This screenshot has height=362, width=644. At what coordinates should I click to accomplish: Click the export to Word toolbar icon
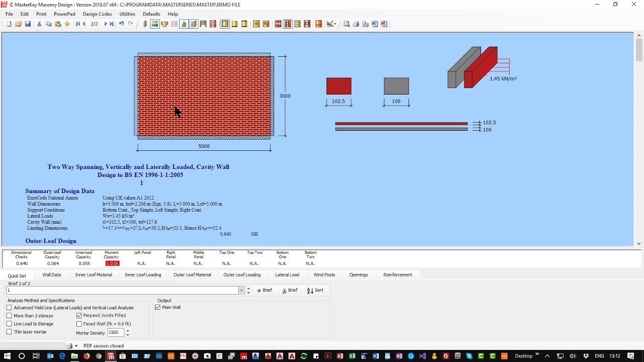click(x=374, y=24)
